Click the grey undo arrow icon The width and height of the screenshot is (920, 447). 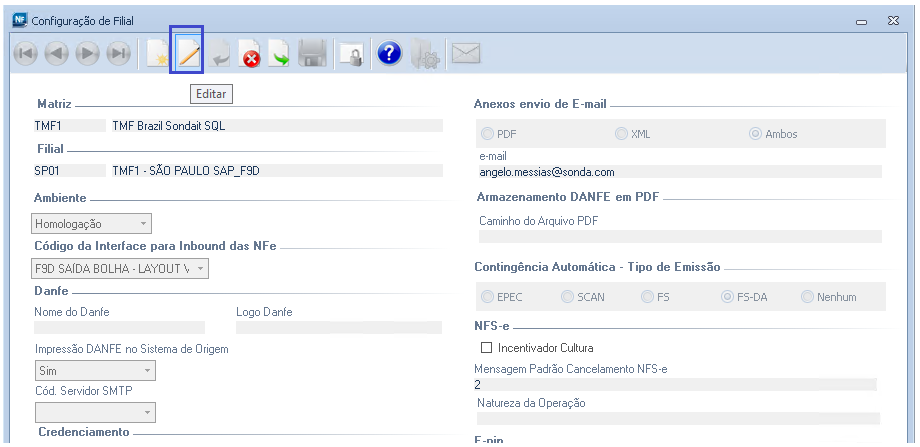[x=219, y=54]
